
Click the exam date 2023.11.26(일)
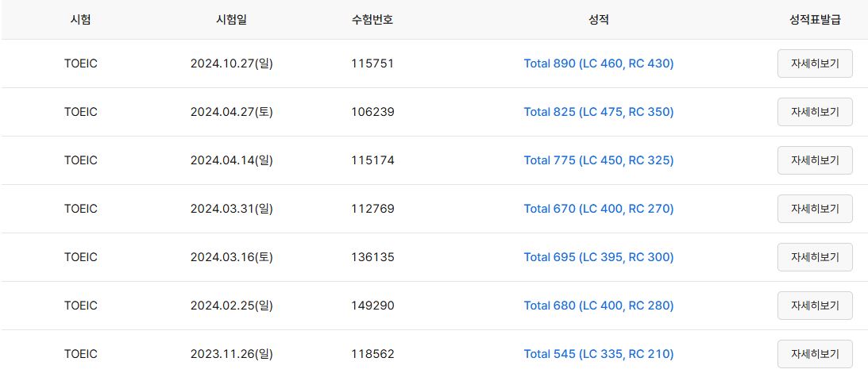(231, 354)
